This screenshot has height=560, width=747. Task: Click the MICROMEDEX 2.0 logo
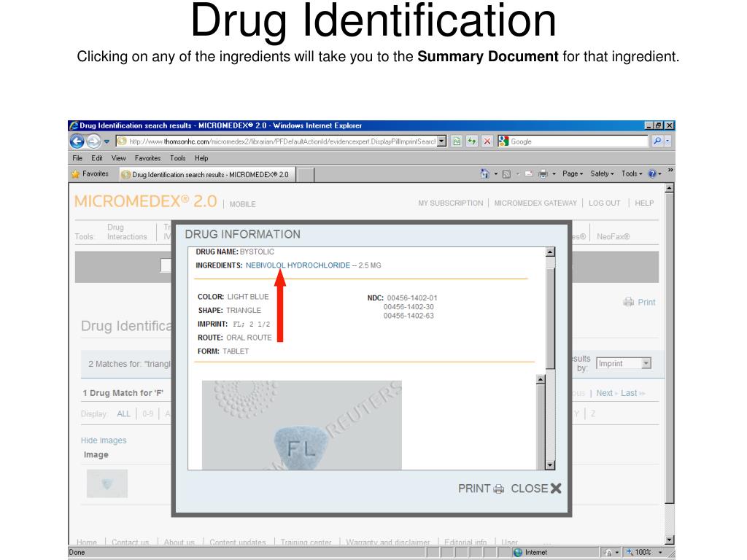(x=146, y=201)
